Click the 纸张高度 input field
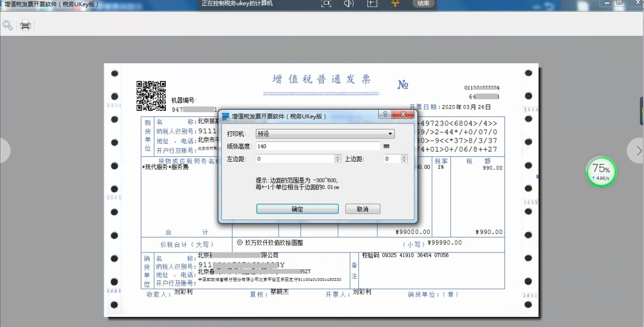Viewport: 644px width, 327px height. tap(317, 146)
